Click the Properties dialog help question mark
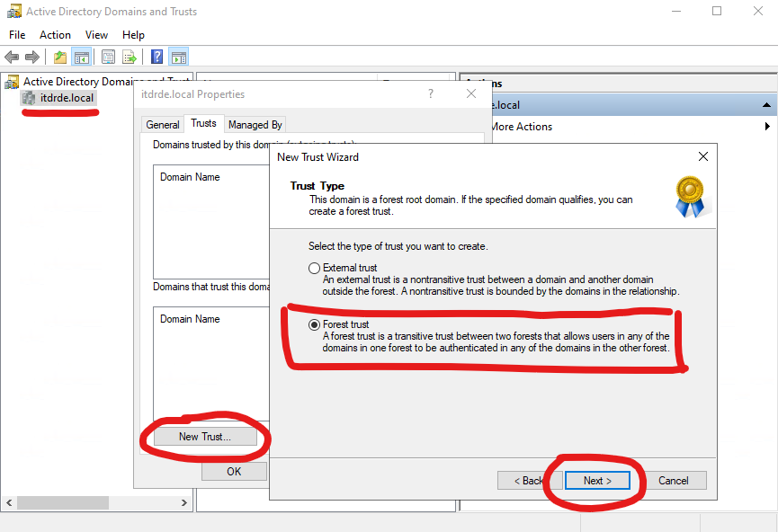 pyautogui.click(x=431, y=93)
